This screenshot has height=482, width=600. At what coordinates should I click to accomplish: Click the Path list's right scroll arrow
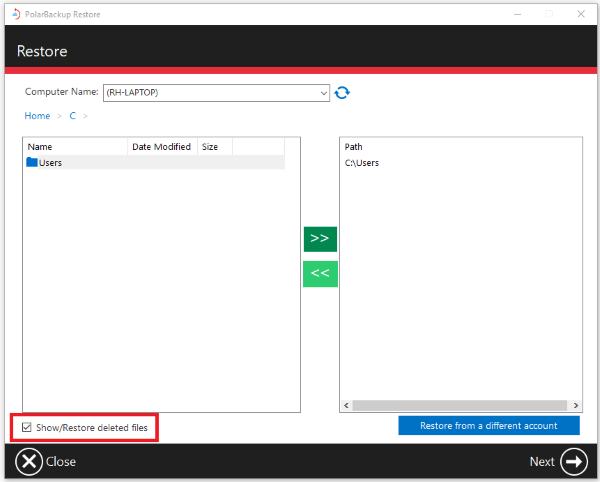point(576,406)
